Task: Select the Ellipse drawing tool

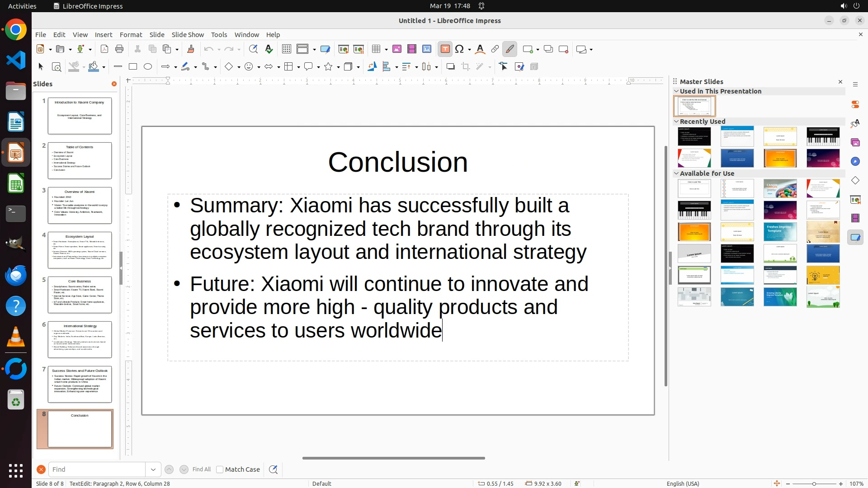Action: click(x=148, y=67)
